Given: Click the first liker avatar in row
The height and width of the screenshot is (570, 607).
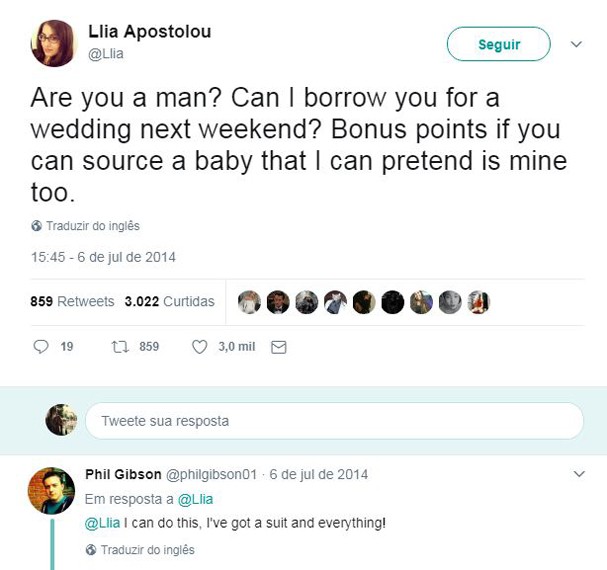Looking at the screenshot, I should 249,302.
